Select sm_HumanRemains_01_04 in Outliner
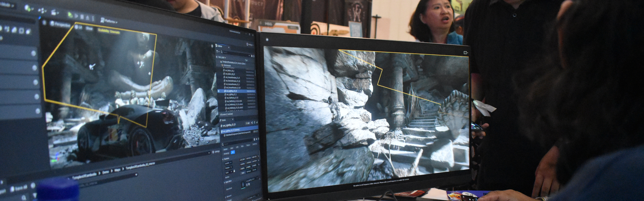 click(232, 87)
